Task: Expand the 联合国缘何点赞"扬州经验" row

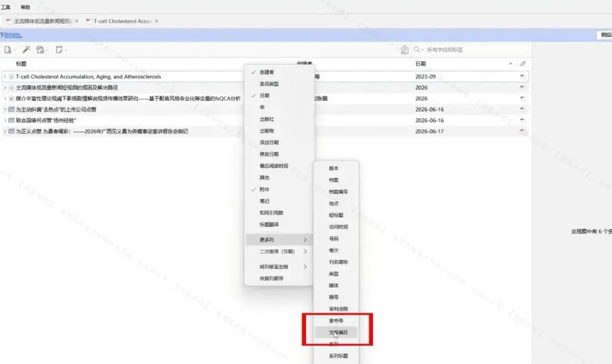Action: point(5,120)
